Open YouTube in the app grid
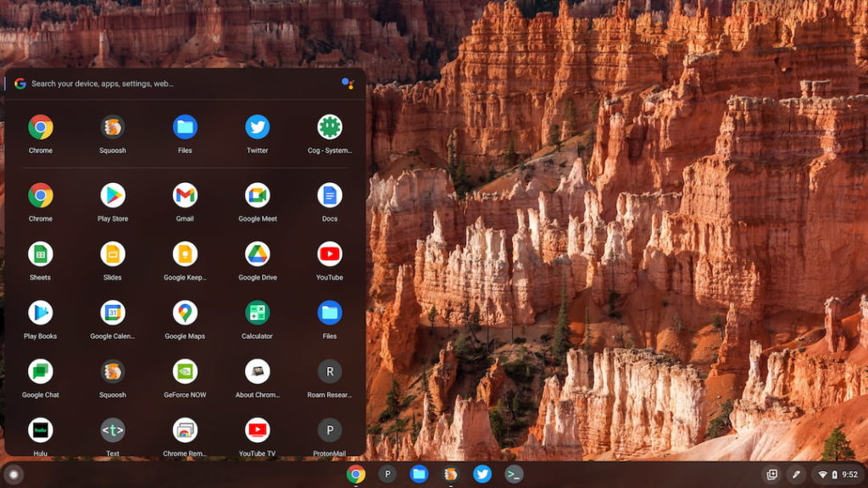Viewport: 868px width, 488px height. (x=330, y=254)
